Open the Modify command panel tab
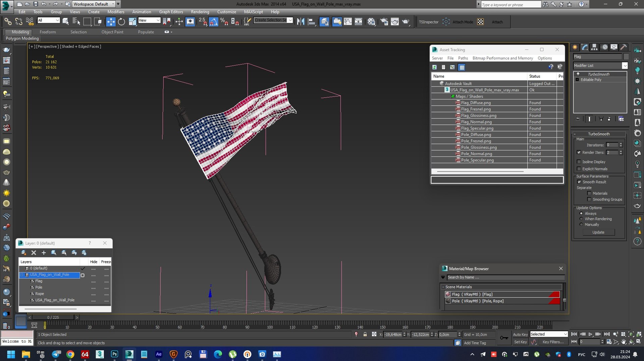 pyautogui.click(x=585, y=47)
